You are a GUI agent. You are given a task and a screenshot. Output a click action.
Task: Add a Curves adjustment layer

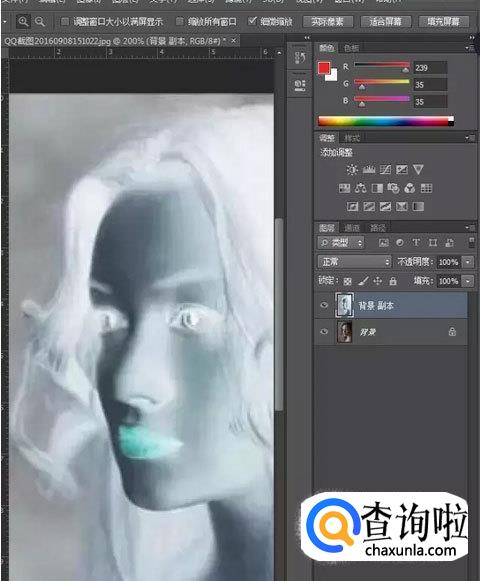385,170
